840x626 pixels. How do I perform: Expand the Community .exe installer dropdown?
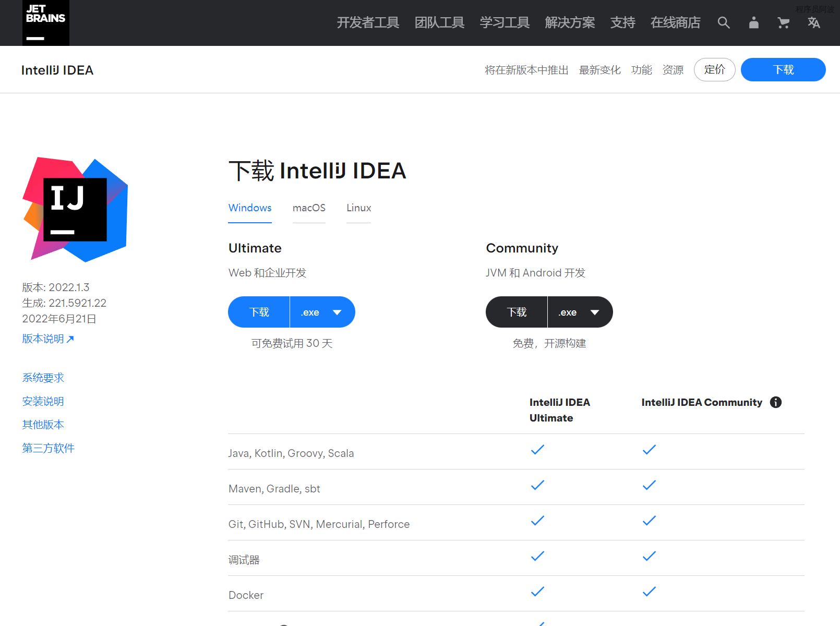pyautogui.click(x=580, y=312)
